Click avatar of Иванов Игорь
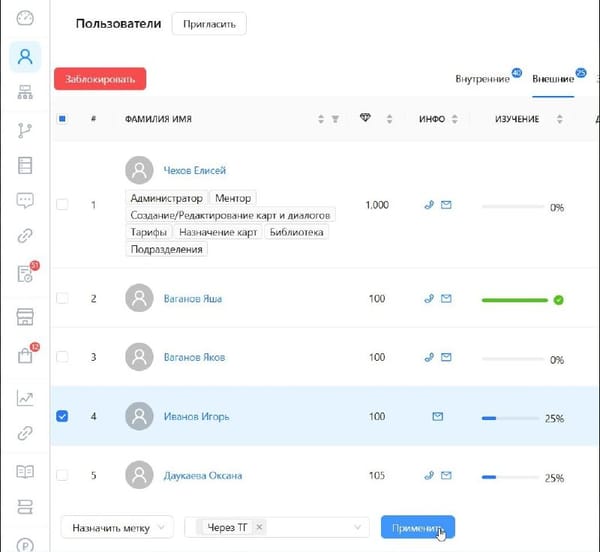 (x=139, y=416)
